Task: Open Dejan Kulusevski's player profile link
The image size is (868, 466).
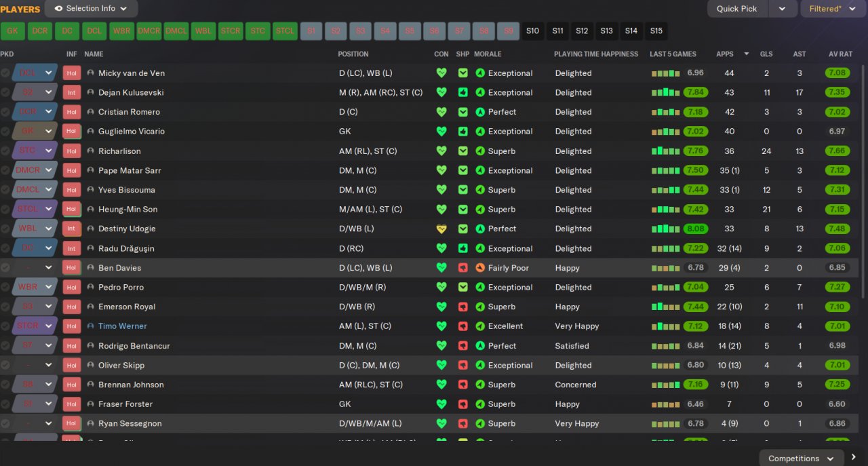Action: [x=131, y=92]
